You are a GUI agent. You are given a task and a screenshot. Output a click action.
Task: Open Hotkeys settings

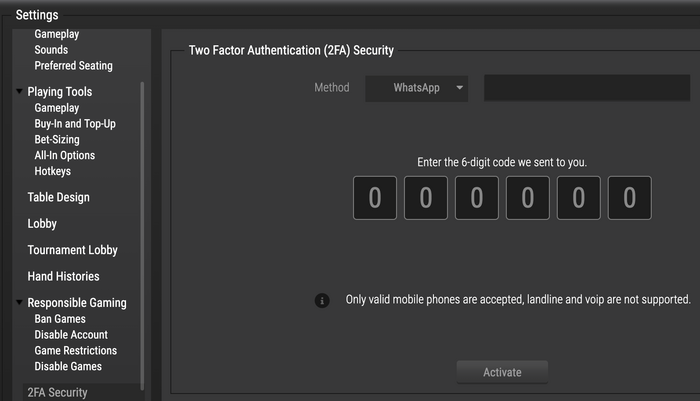click(x=53, y=171)
